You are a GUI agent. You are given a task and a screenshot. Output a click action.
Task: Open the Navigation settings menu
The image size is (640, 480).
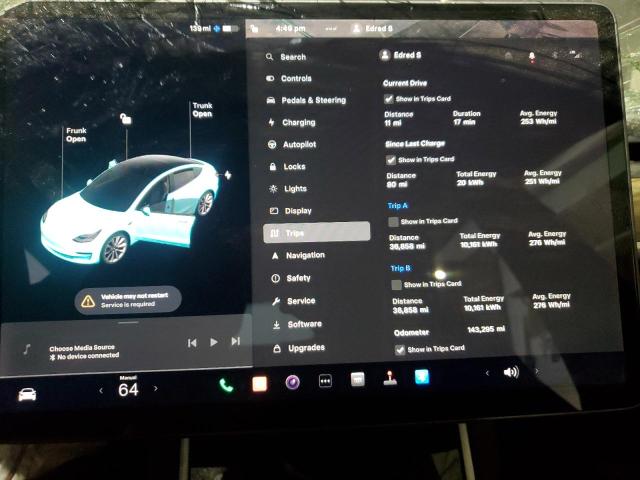coord(298,255)
